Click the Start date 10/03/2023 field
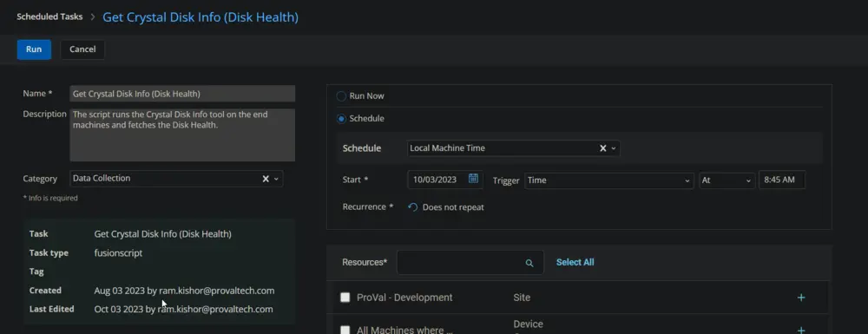The width and height of the screenshot is (868, 334). (x=445, y=180)
